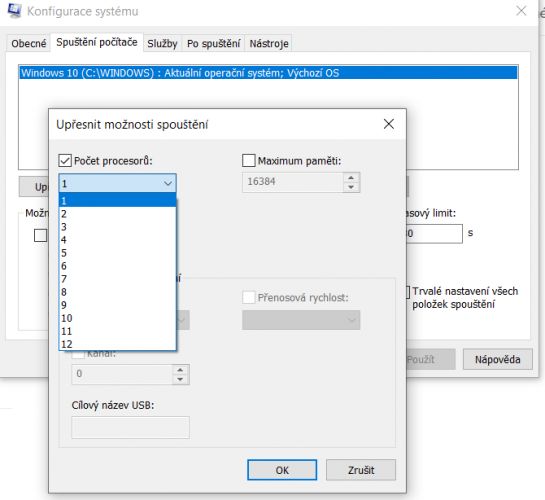The image size is (545, 500).
Task: Uncheck the Počet procesorů checkbox
Action: 65,161
